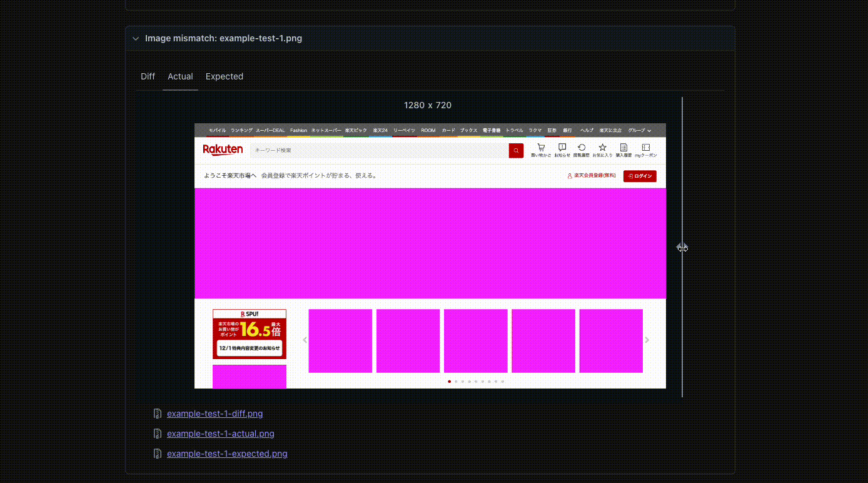Open purchase history with the 購入履歴 icon
This screenshot has height=483, width=868.
(x=623, y=148)
